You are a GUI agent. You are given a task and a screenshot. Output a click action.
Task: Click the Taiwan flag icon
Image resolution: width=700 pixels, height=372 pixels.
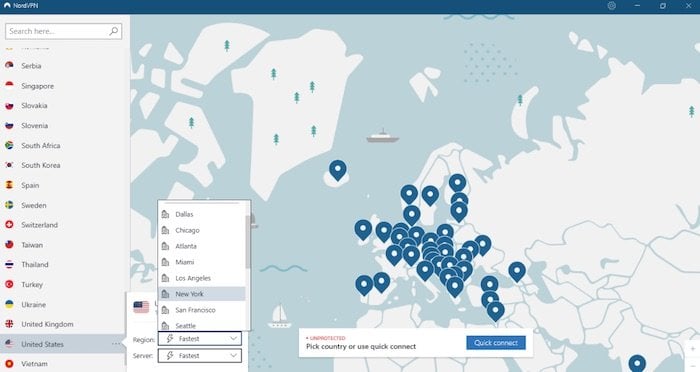tap(9, 245)
